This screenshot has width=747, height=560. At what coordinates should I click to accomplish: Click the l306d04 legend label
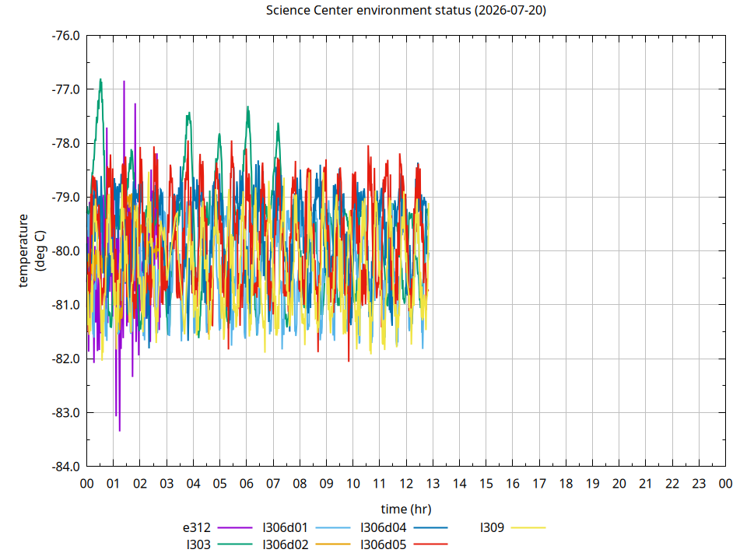[384, 527]
